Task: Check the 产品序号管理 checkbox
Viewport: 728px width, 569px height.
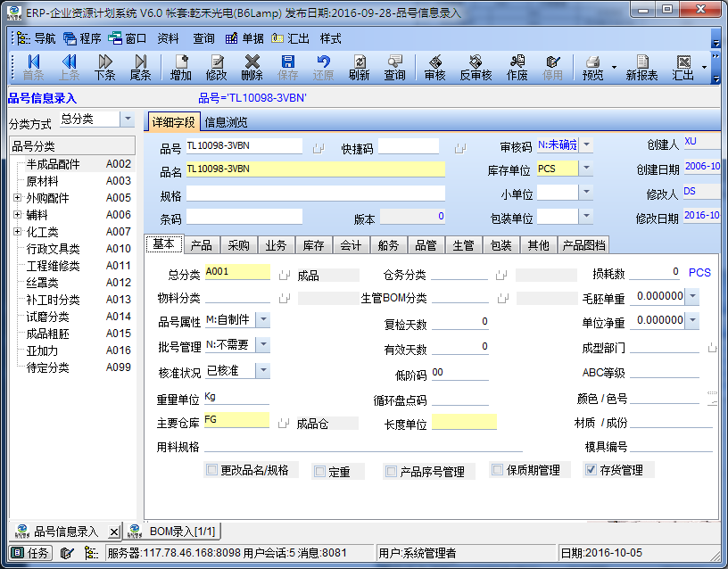Action: [391, 472]
